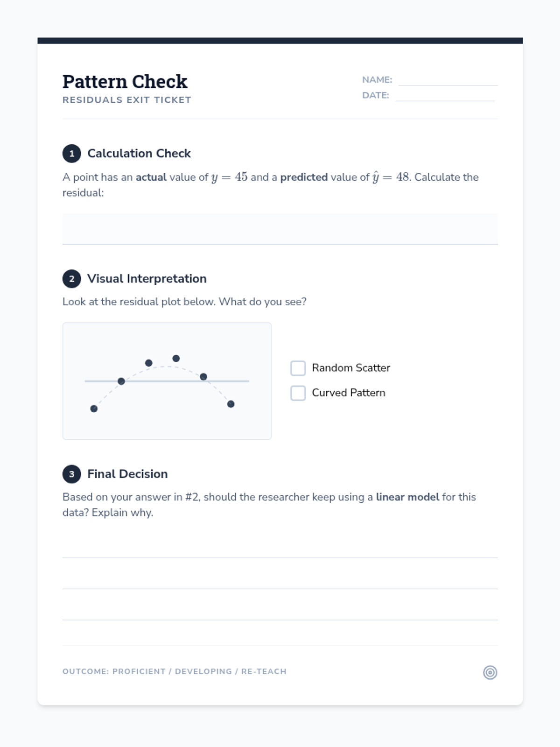Click the residual plot's highest data point
The width and height of the screenshot is (560, 747).
[x=176, y=359]
